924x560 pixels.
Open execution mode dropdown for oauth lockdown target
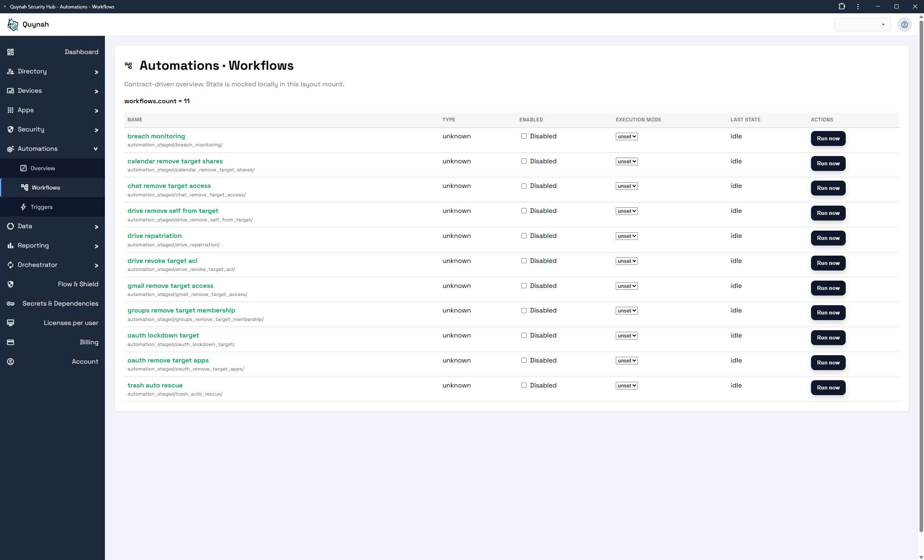pos(627,336)
